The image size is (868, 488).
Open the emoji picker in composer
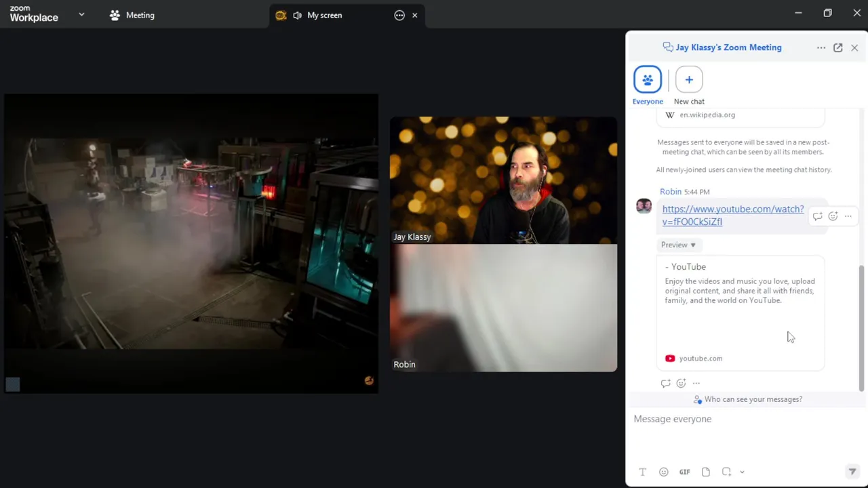click(663, 472)
